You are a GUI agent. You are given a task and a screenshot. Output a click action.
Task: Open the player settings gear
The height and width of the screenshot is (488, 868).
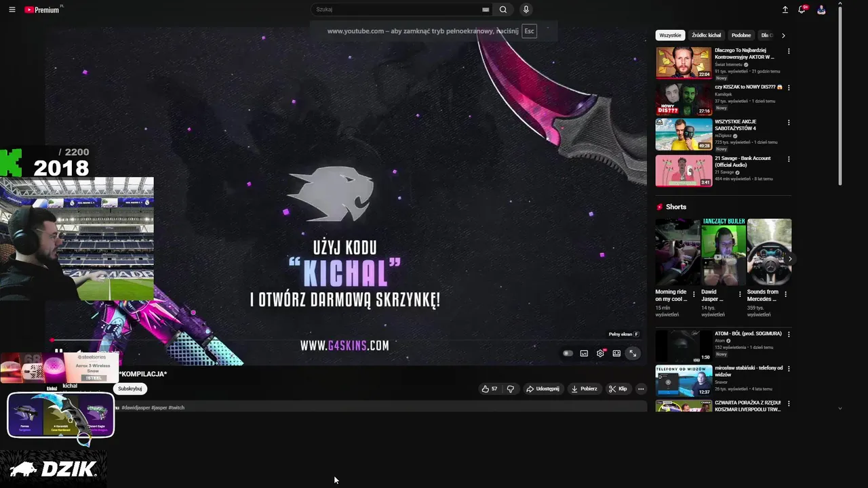(600, 353)
